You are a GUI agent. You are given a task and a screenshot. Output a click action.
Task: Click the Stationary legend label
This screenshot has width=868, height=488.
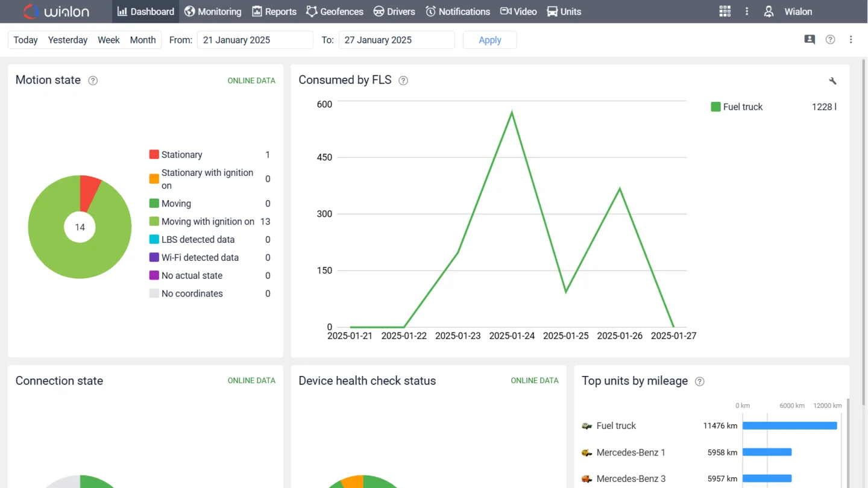pos(181,155)
